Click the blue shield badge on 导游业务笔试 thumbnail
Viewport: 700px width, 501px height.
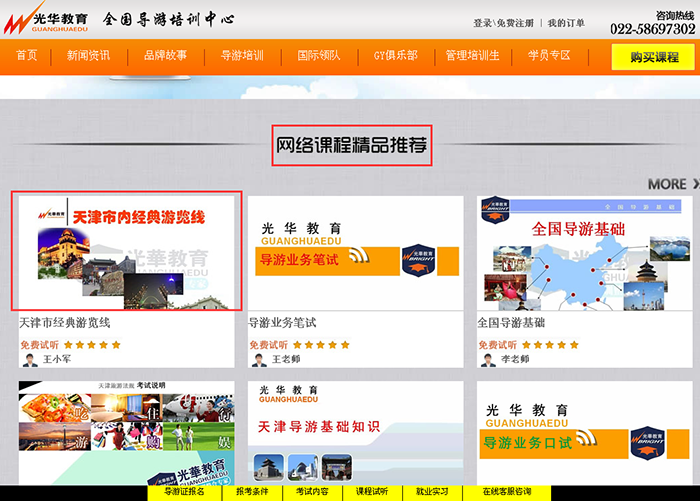point(418,260)
